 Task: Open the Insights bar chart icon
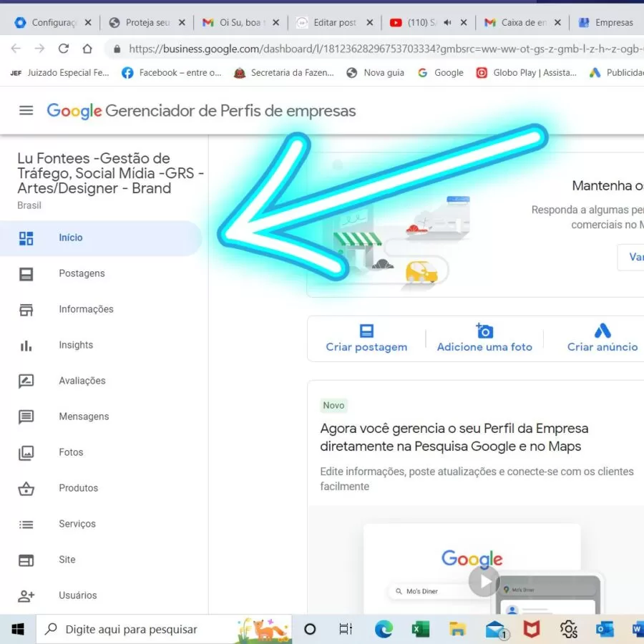pos(26,346)
